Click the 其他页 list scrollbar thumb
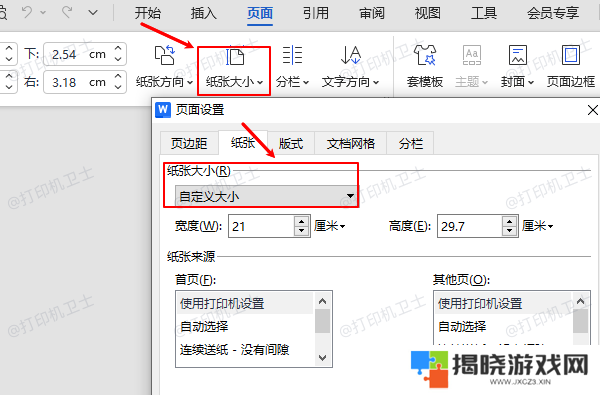The height and width of the screenshot is (395, 600). [580, 321]
